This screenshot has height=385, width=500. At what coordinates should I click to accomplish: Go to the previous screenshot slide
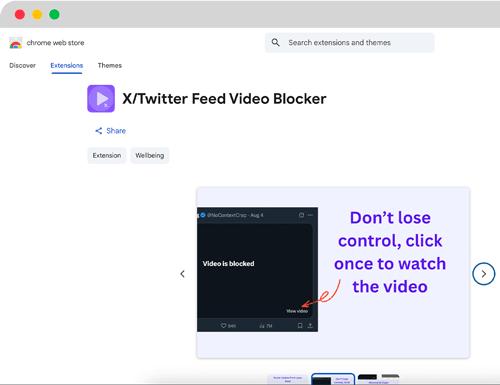[182, 274]
